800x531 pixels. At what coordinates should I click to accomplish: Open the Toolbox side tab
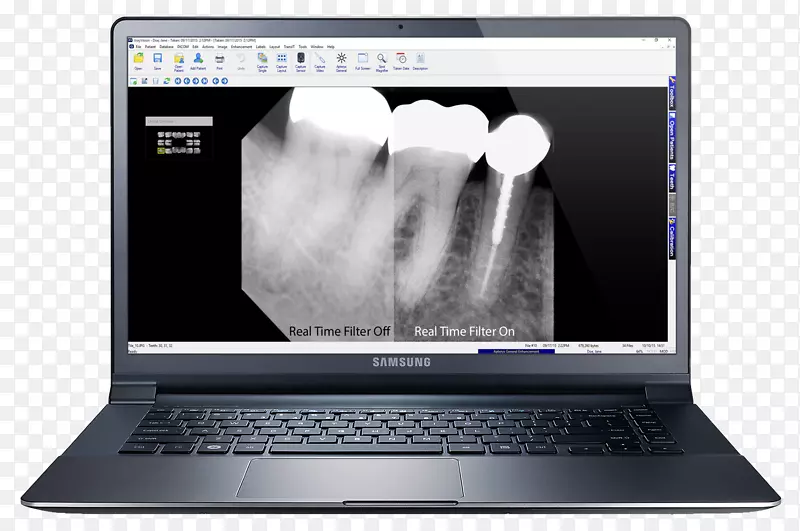(x=672, y=93)
